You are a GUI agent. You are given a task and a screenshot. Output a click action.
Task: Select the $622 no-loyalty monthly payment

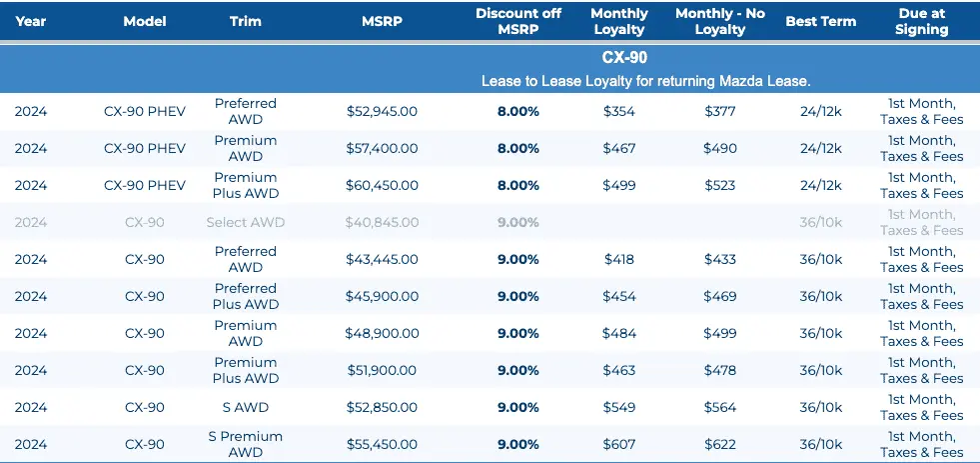[x=720, y=444]
